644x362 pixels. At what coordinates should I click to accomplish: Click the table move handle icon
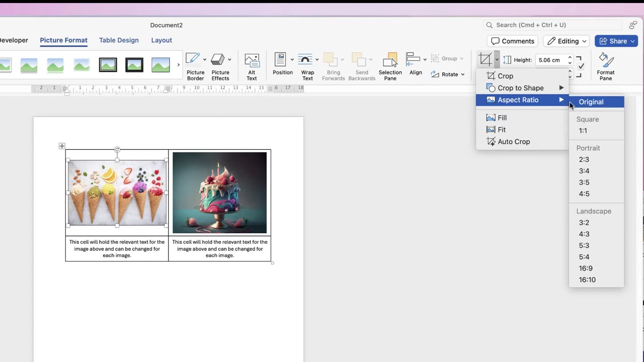[x=62, y=146]
